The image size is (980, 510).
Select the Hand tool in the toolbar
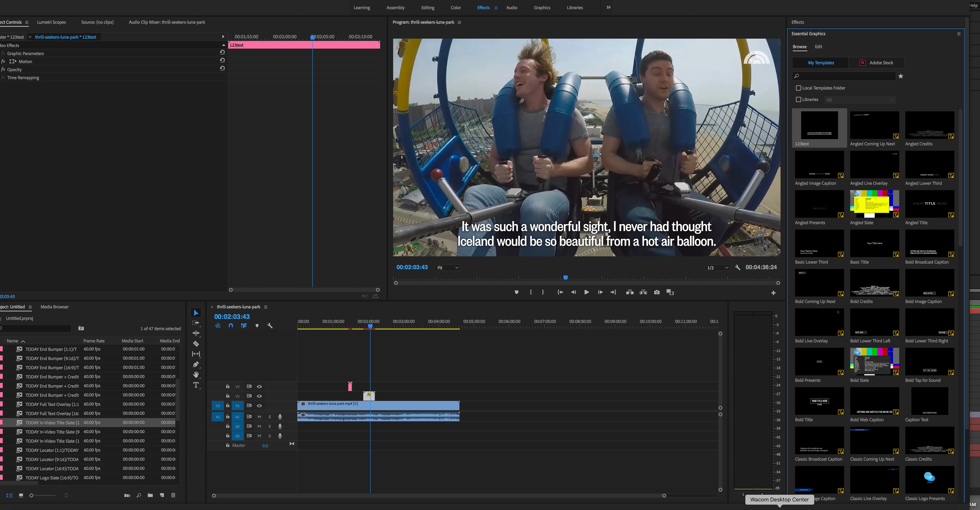pyautogui.click(x=196, y=375)
